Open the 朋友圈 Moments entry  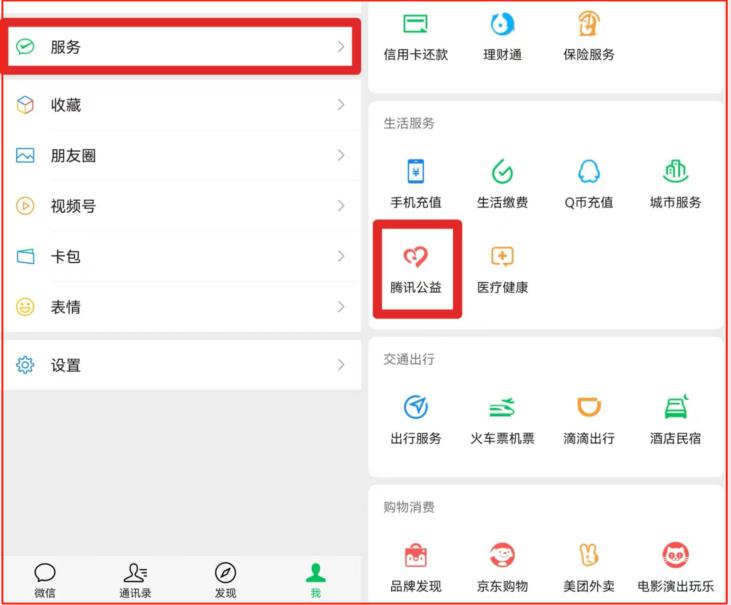(x=181, y=155)
